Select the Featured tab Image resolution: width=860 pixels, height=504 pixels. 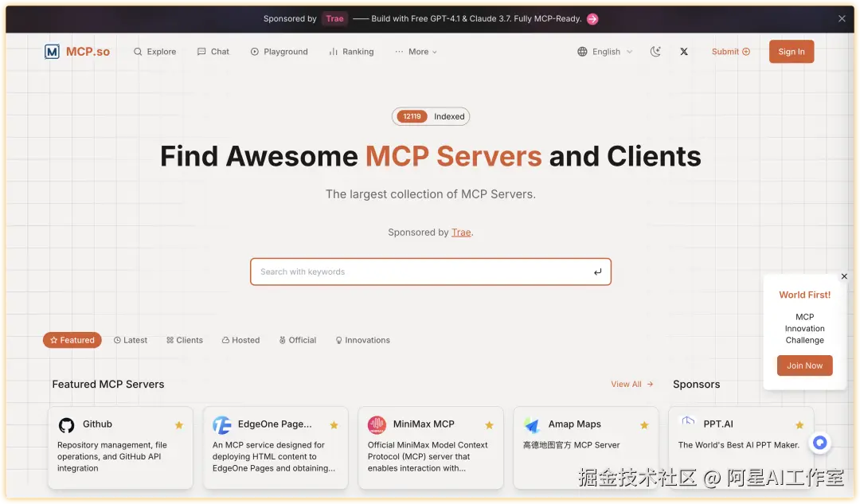(72, 340)
